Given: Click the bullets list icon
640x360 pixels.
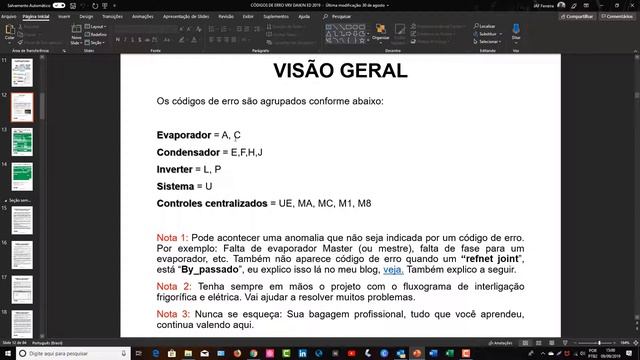Looking at the screenshot, I should 211,29.
